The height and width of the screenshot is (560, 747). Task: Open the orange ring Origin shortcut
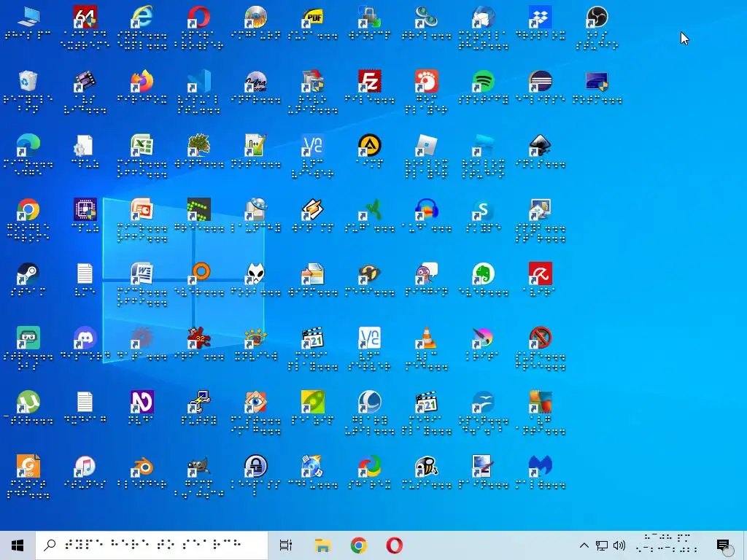(x=198, y=274)
